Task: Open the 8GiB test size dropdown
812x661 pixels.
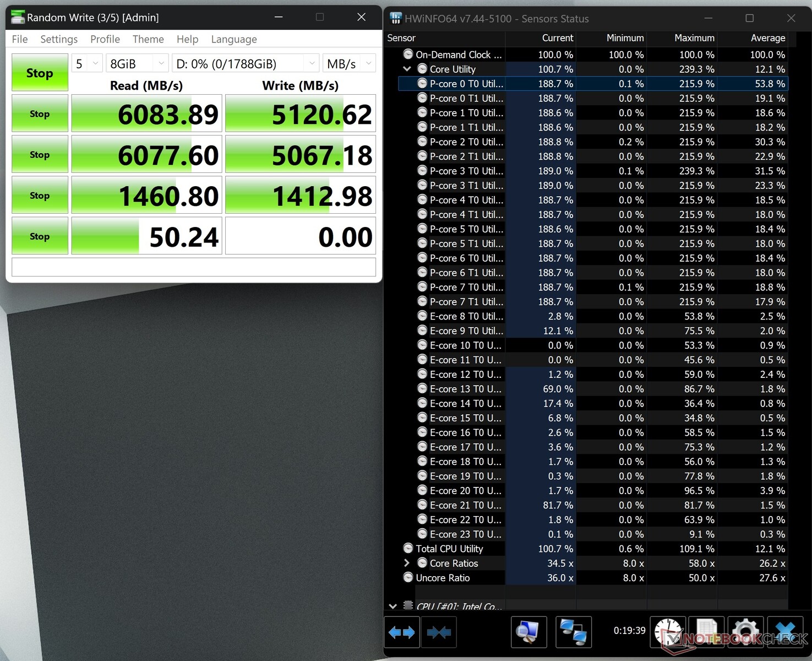Action: (x=137, y=64)
